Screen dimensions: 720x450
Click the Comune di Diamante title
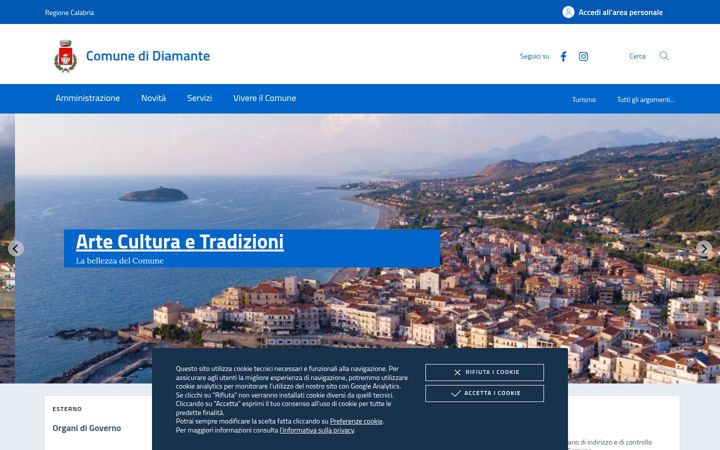148,56
